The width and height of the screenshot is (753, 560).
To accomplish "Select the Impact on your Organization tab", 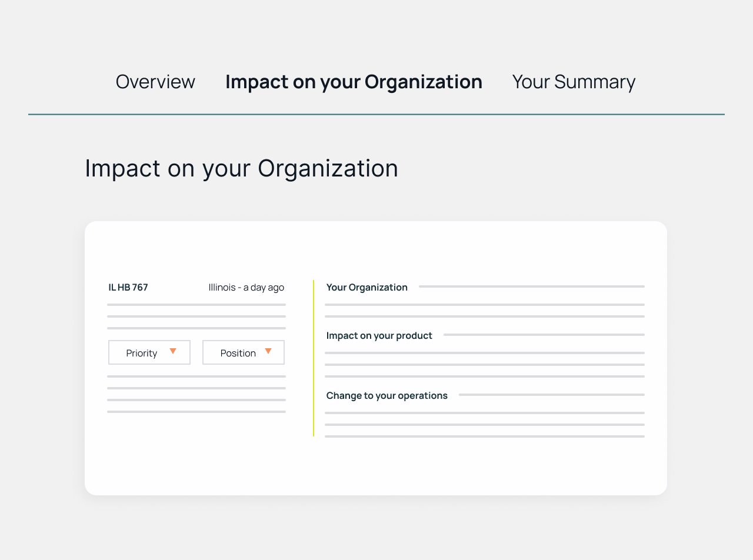I will click(x=354, y=82).
